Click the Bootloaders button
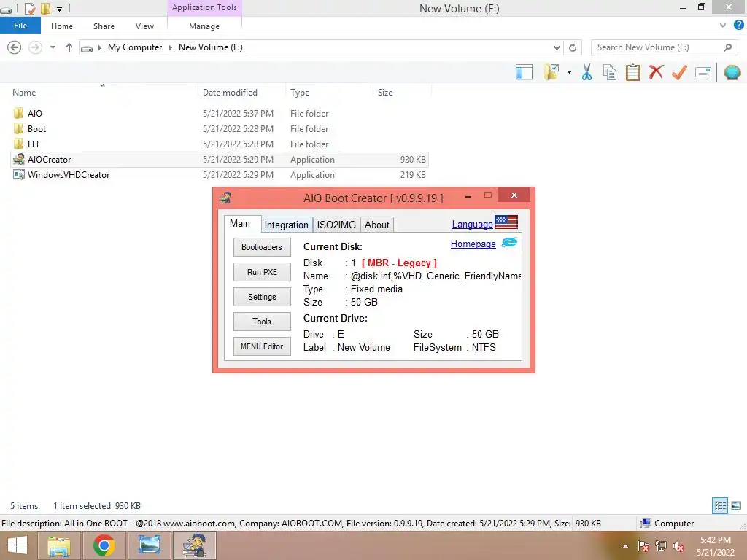This screenshot has height=560, width=747. coord(262,247)
